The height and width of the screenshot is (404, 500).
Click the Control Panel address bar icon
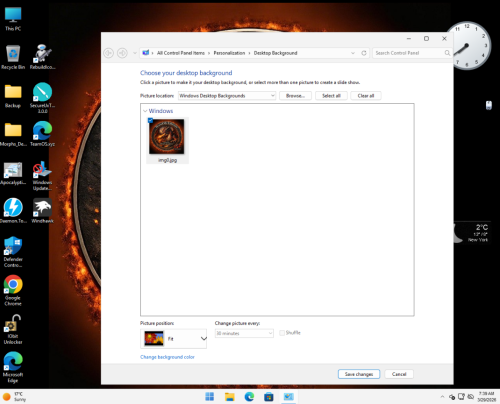[146, 53]
